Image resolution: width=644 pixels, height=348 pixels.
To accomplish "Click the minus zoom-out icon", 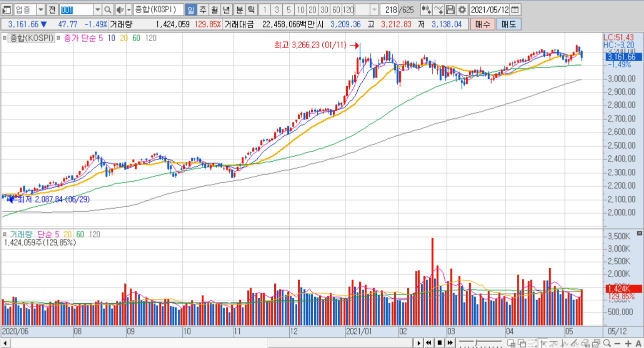I will tap(618, 343).
